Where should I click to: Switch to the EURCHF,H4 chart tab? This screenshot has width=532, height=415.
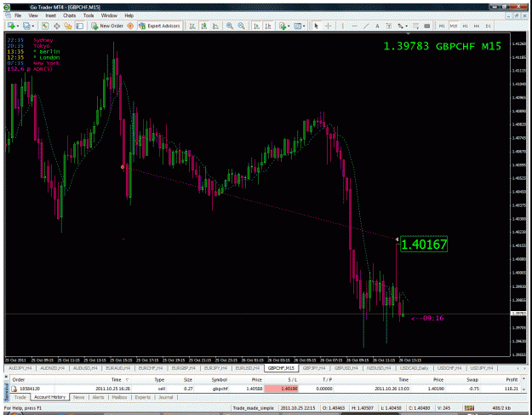point(151,368)
